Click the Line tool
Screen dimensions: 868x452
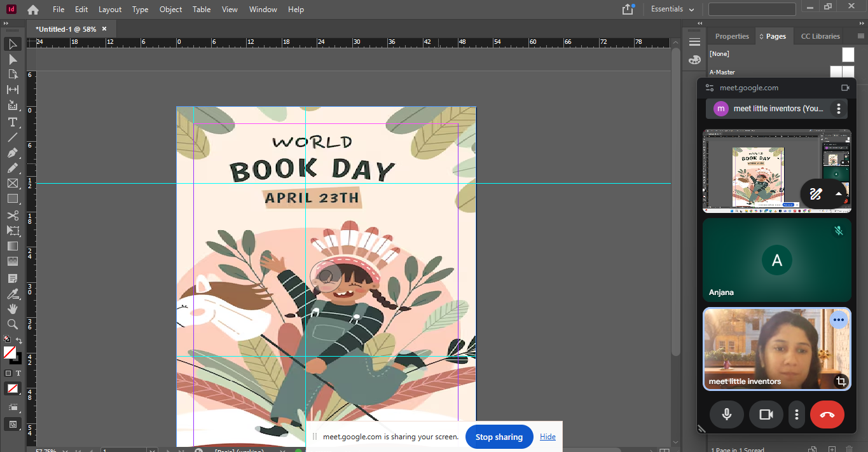12,137
